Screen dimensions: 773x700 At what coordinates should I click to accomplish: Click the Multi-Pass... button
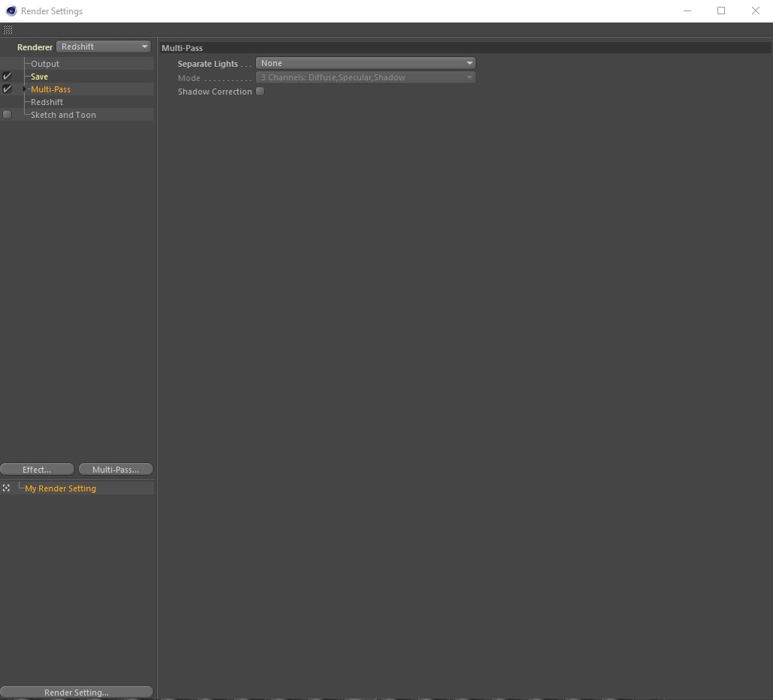[x=116, y=470]
